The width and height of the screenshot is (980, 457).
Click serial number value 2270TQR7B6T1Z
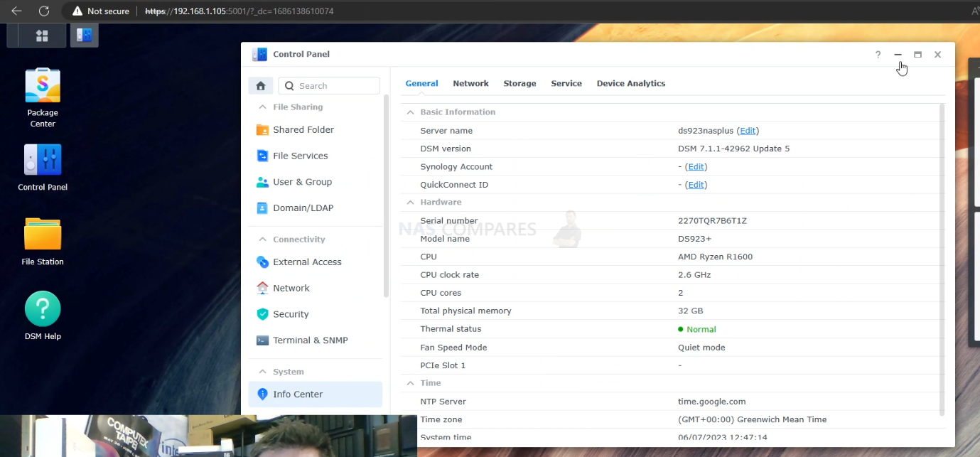click(x=712, y=221)
